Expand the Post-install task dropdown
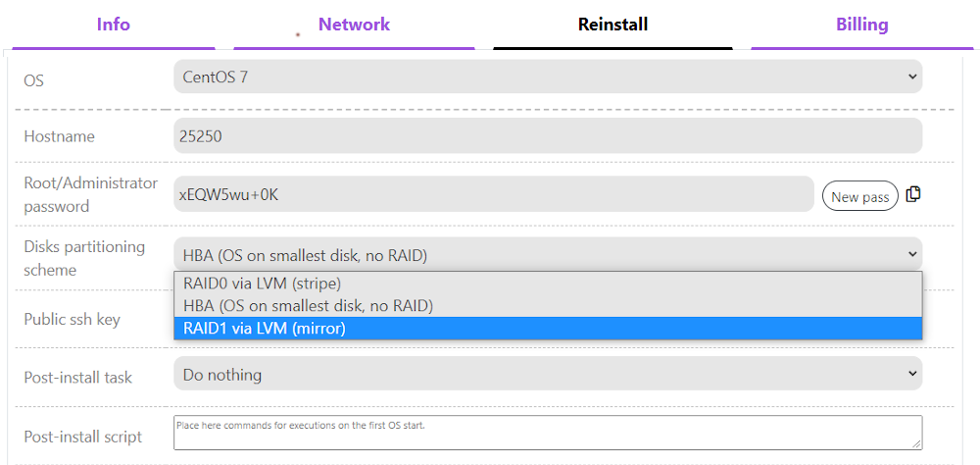 tap(547, 374)
